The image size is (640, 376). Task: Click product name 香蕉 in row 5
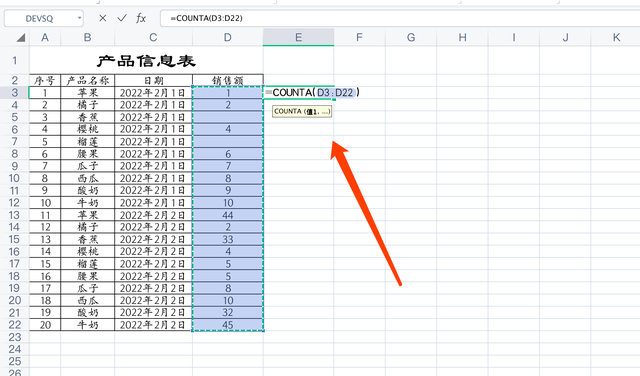point(87,117)
